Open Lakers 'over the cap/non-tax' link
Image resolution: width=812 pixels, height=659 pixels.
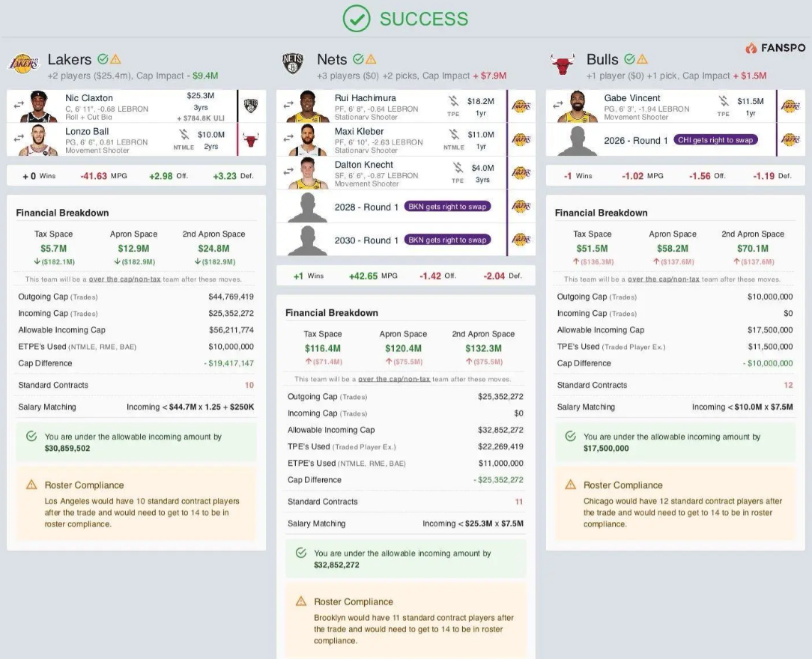click(x=125, y=279)
